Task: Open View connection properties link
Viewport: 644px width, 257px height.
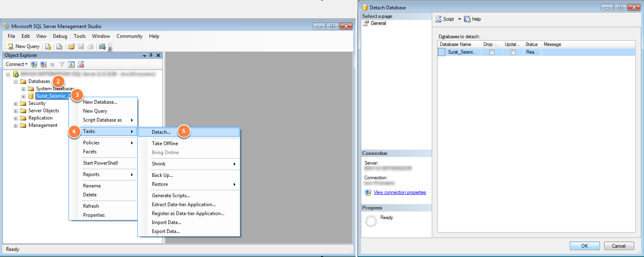Action: point(400,192)
